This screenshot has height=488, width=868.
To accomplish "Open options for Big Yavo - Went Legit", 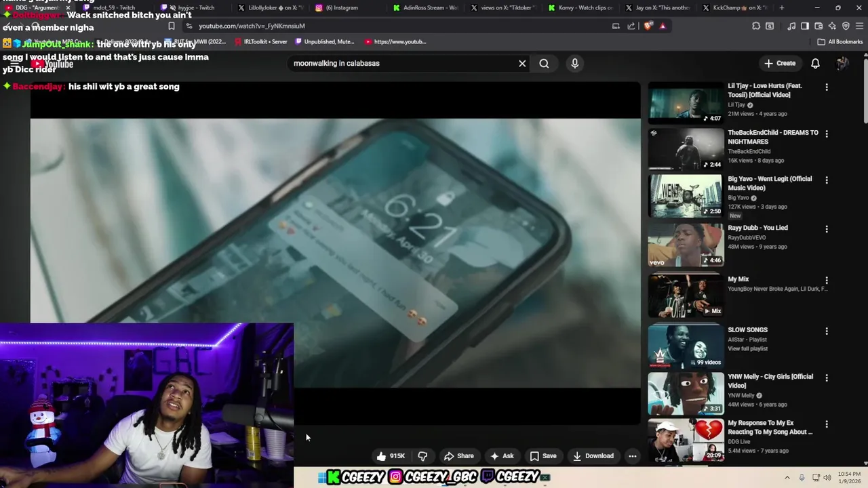I will click(826, 180).
